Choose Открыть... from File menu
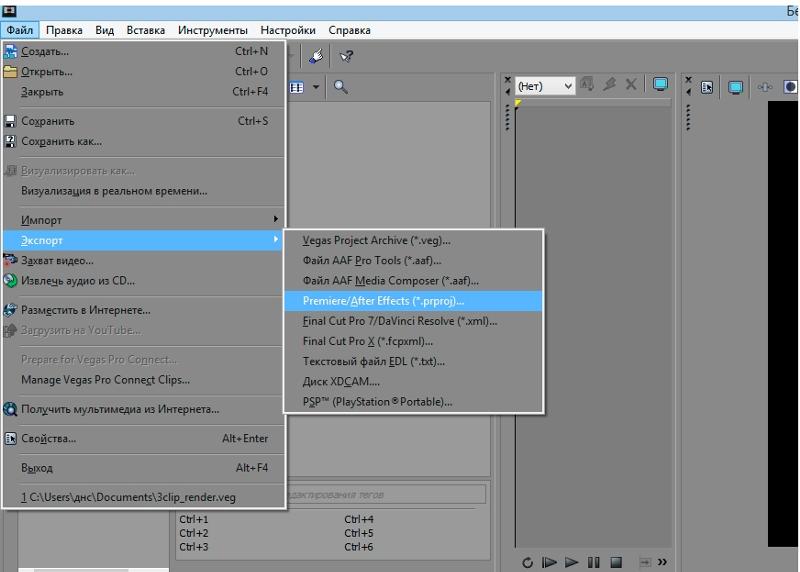 [x=143, y=71]
